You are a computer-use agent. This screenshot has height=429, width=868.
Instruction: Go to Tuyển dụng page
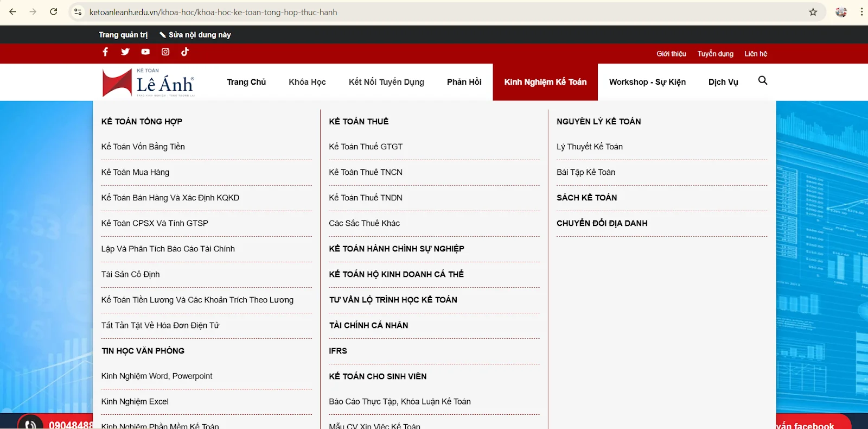click(715, 54)
